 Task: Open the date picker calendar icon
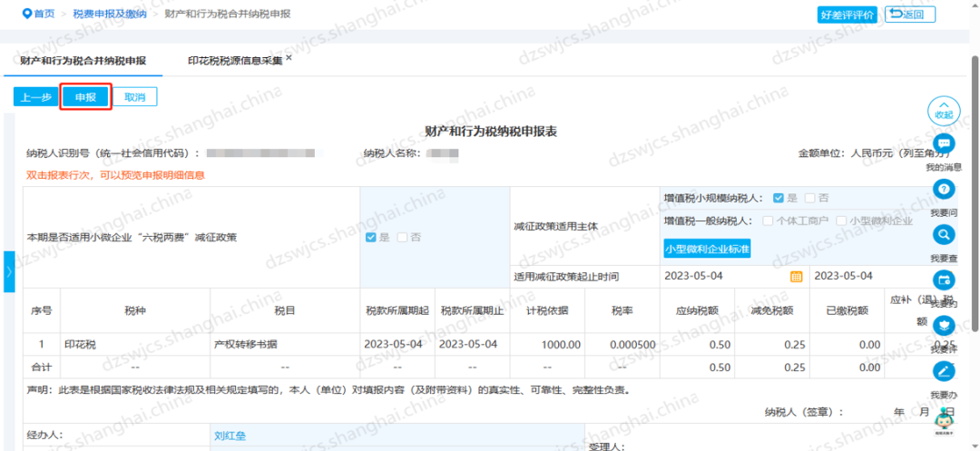click(796, 276)
